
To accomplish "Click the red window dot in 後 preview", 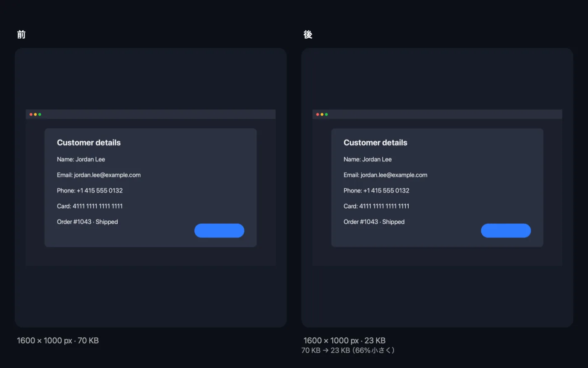I will pyautogui.click(x=318, y=114).
